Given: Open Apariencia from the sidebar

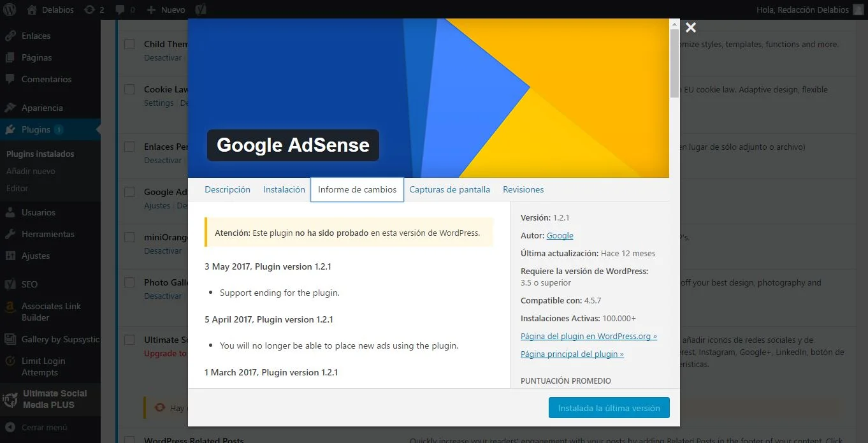Looking at the screenshot, I should click(x=42, y=108).
